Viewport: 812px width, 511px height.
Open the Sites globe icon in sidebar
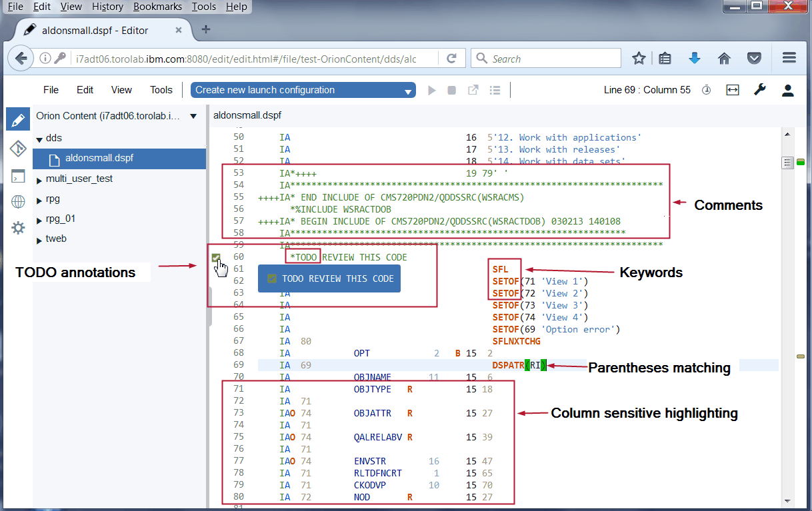(x=18, y=202)
